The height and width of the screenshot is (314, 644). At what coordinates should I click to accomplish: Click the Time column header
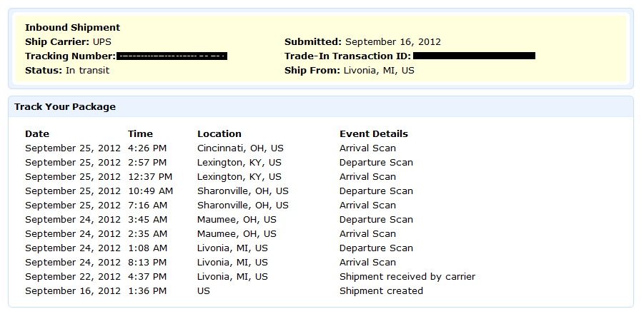(140, 134)
